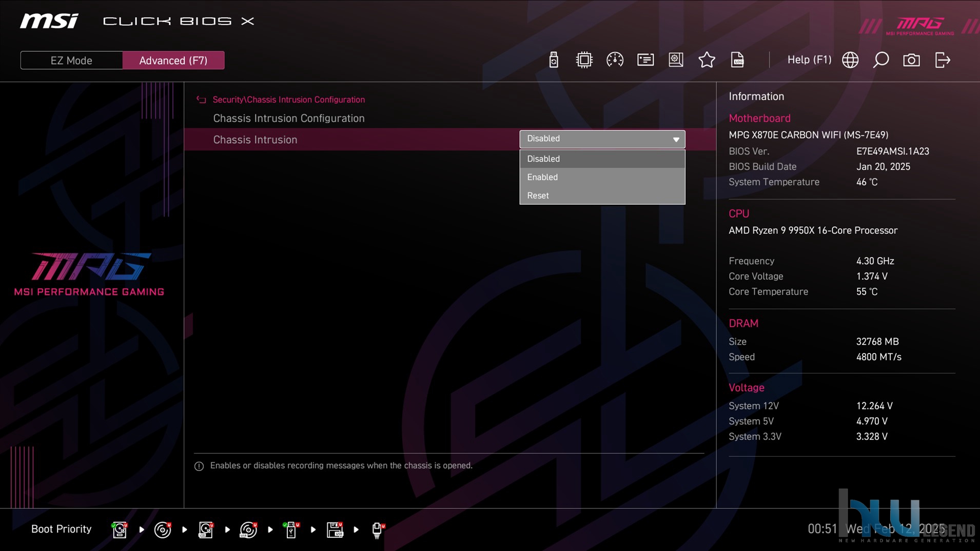Click the back arrow beside Security breadcrumb
The height and width of the screenshot is (551, 980).
click(201, 100)
